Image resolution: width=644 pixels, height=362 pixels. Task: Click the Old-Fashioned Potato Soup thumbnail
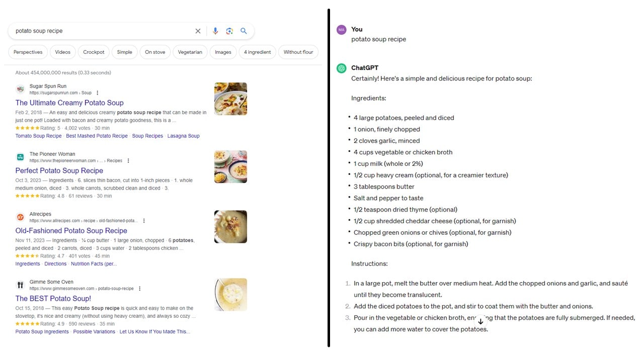230,227
